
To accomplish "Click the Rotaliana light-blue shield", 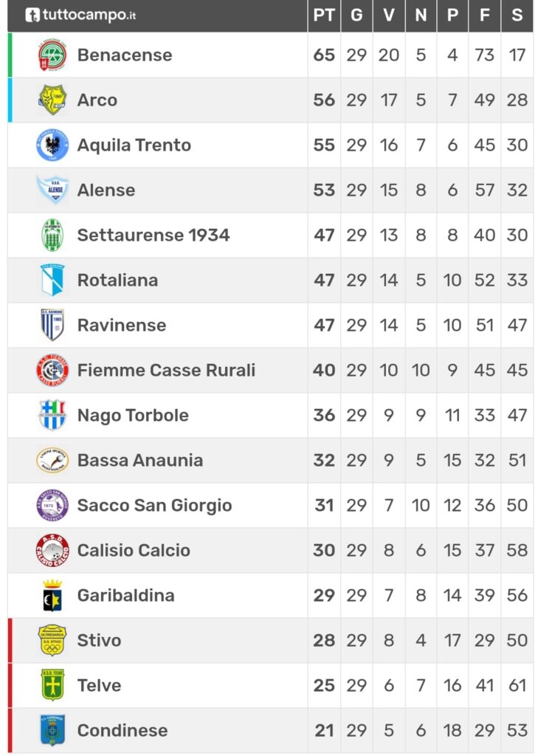I will pos(52,280).
